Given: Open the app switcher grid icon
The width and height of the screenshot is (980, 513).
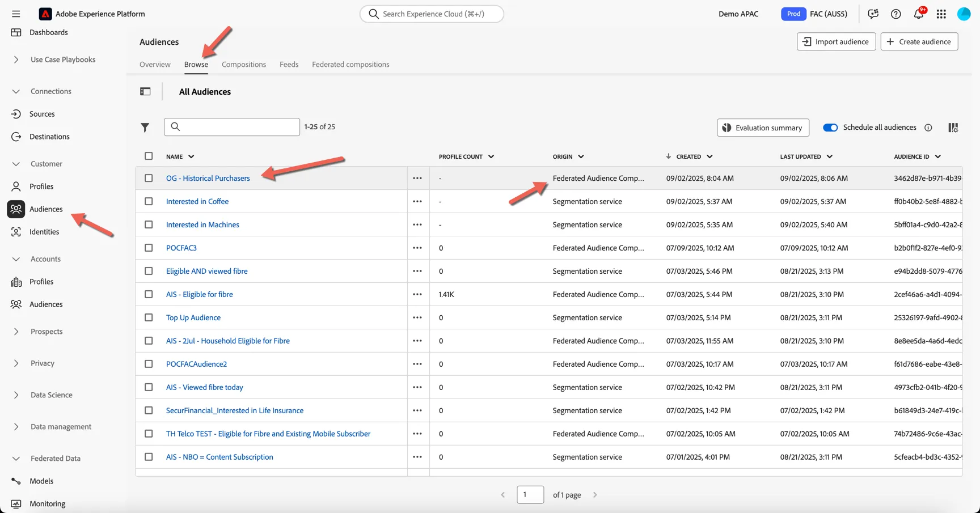Looking at the screenshot, I should (x=941, y=14).
